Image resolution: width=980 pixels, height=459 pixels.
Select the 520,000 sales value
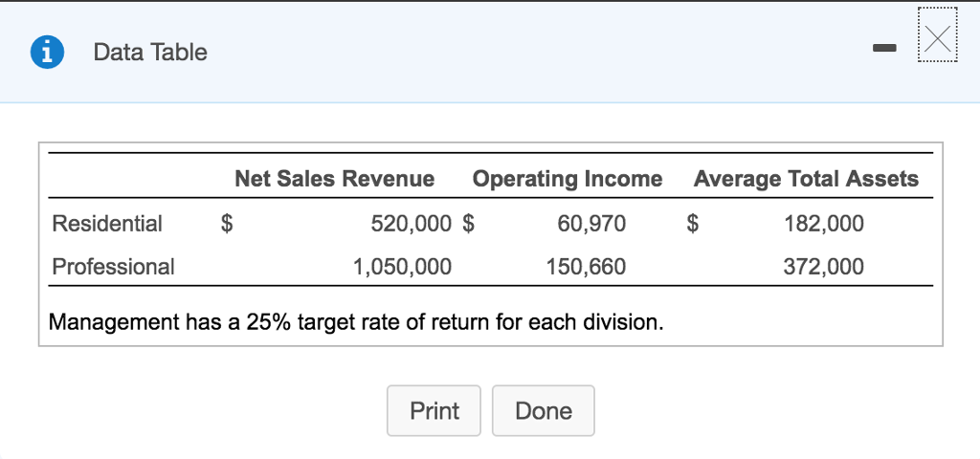tap(411, 223)
